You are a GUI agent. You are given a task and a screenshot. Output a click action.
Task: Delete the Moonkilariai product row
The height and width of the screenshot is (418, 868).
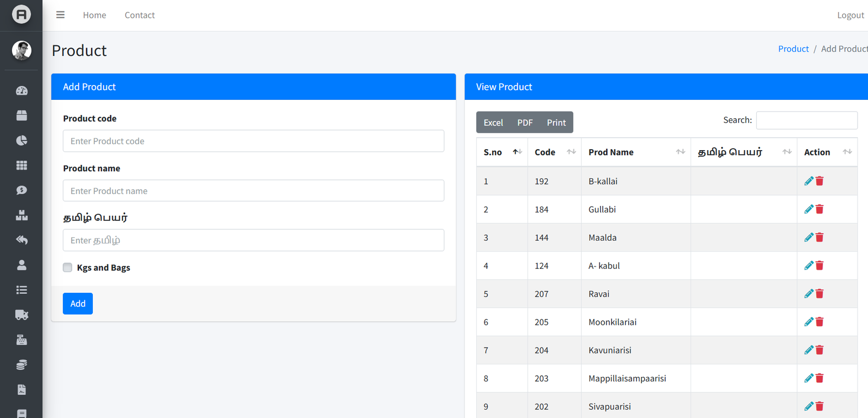(x=820, y=322)
